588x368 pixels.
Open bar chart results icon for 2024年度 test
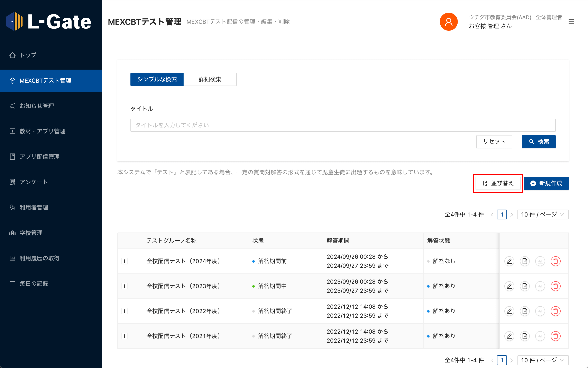point(540,261)
